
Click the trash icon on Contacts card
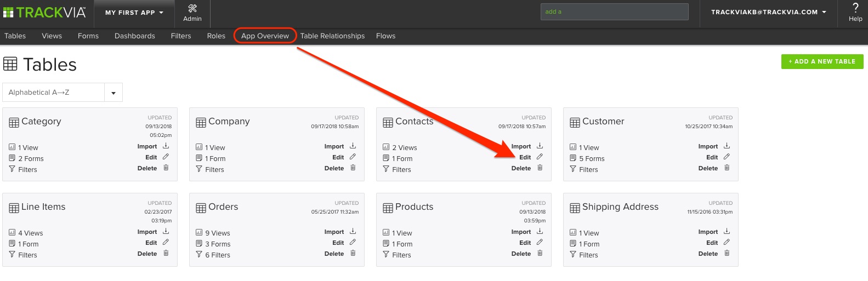[540, 168]
